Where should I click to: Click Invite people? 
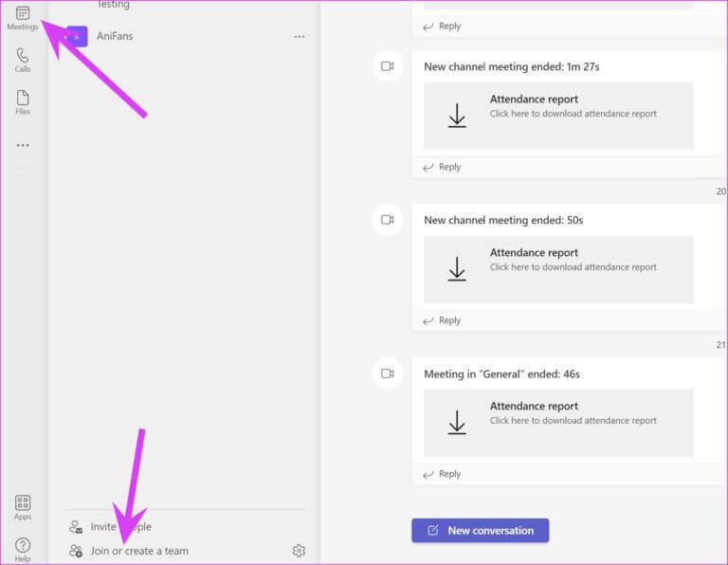click(x=120, y=526)
